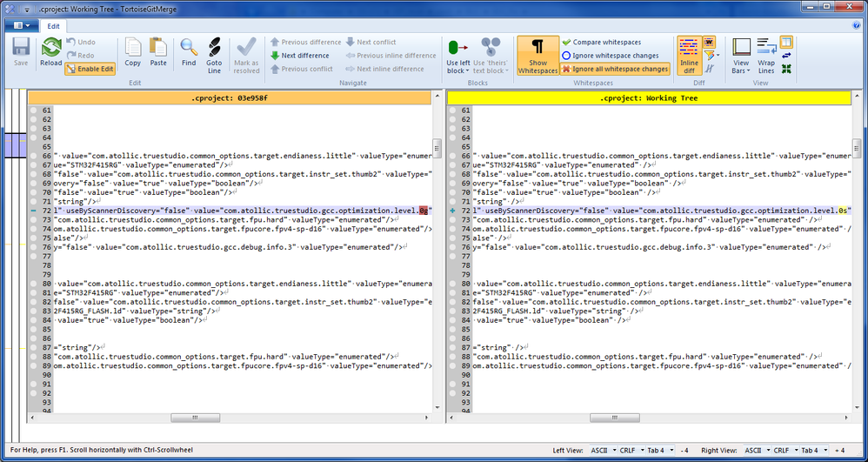The height and width of the screenshot is (462, 868).
Task: Go to Previous inline difference
Action: click(391, 56)
